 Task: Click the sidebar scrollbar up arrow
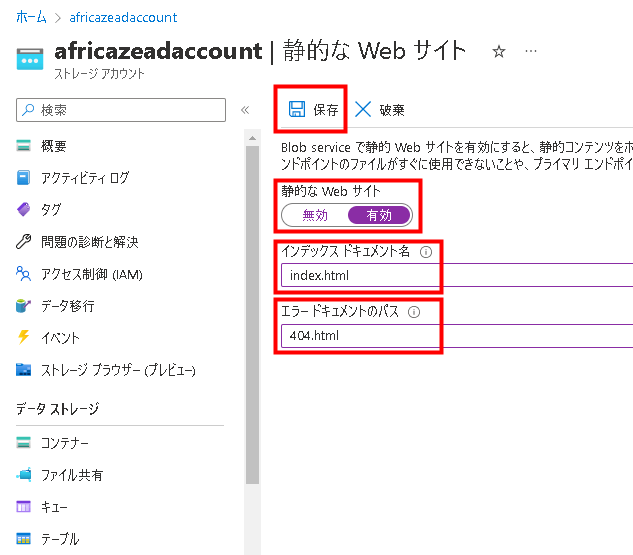tap(252, 138)
